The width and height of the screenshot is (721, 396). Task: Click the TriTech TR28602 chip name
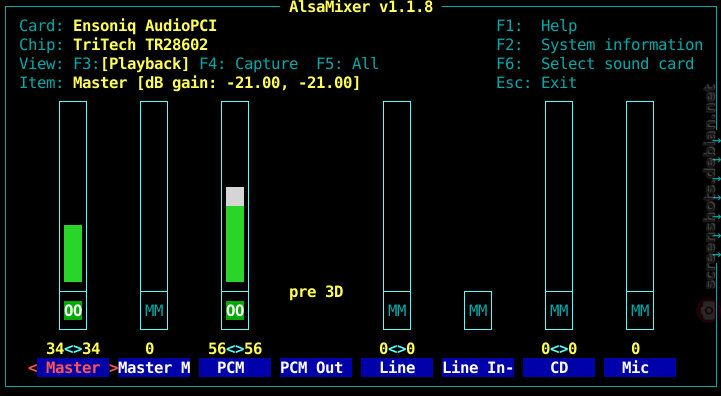tap(141, 45)
